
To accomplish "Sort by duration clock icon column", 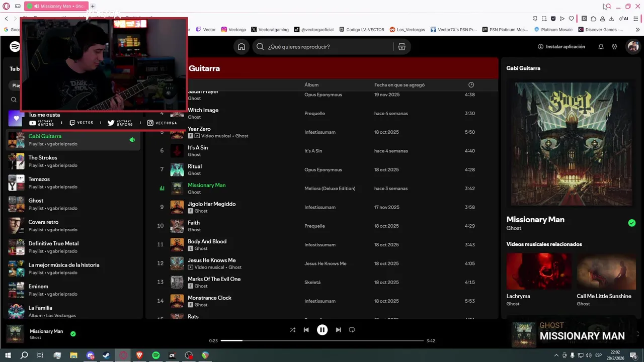I will tap(471, 84).
